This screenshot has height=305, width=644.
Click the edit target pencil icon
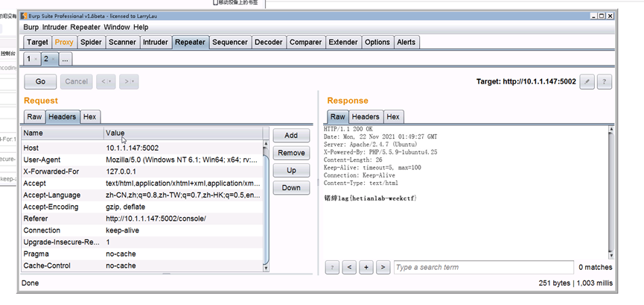(x=587, y=81)
